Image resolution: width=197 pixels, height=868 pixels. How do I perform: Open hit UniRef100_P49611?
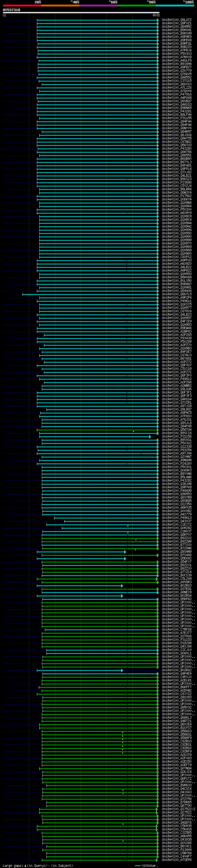[x=176, y=301]
